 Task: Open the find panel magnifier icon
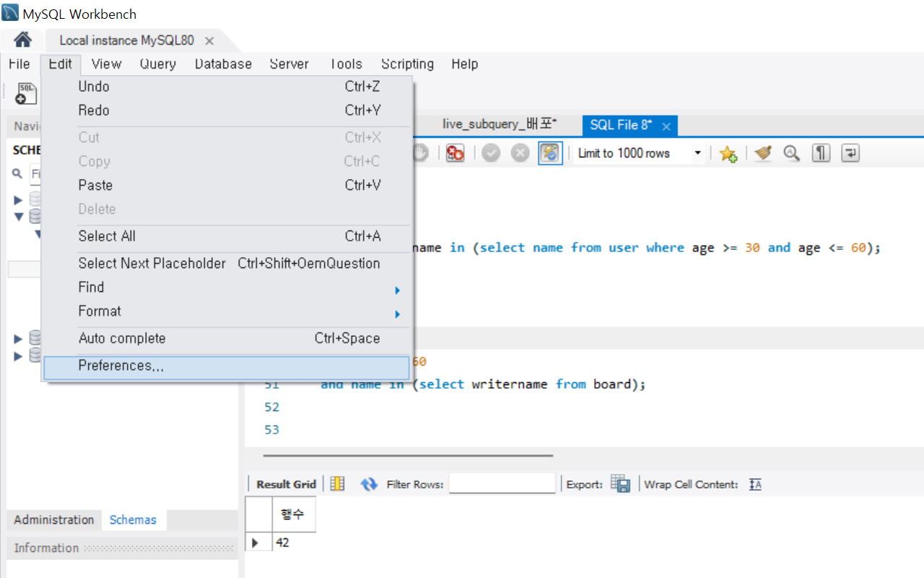coord(792,153)
